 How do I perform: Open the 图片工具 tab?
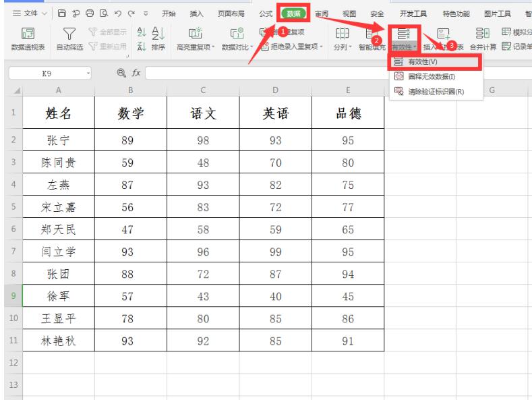(498, 13)
